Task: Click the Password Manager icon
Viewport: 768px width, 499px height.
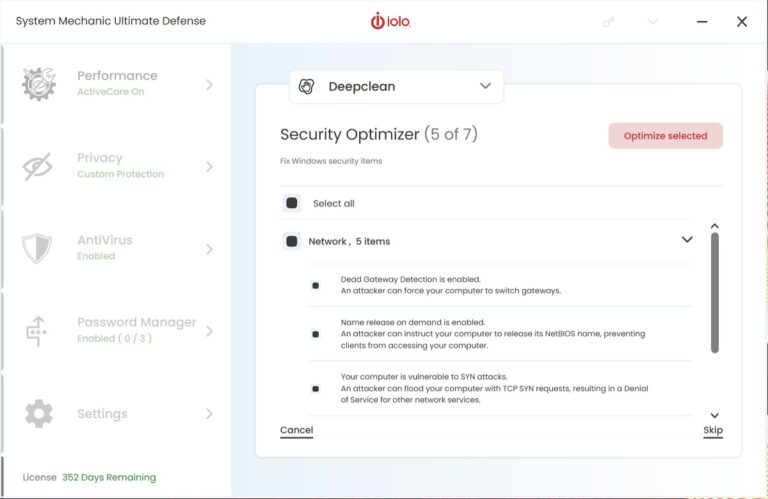Action: coord(38,330)
